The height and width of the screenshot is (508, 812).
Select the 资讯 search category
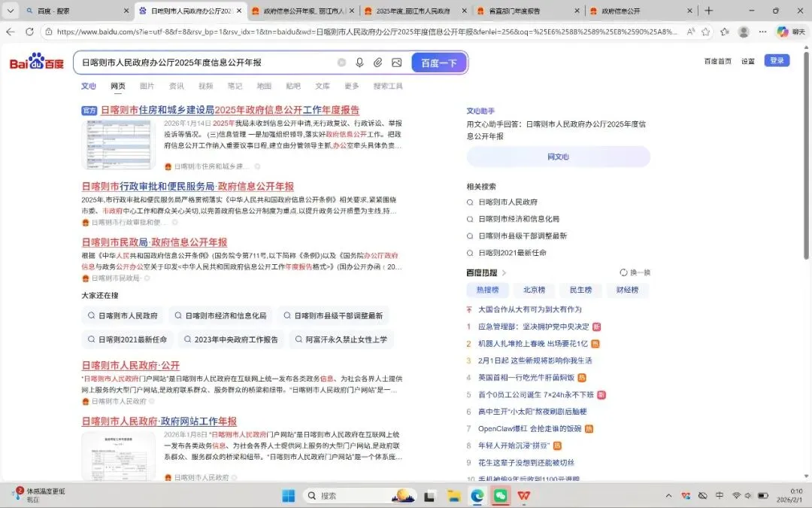coord(177,86)
